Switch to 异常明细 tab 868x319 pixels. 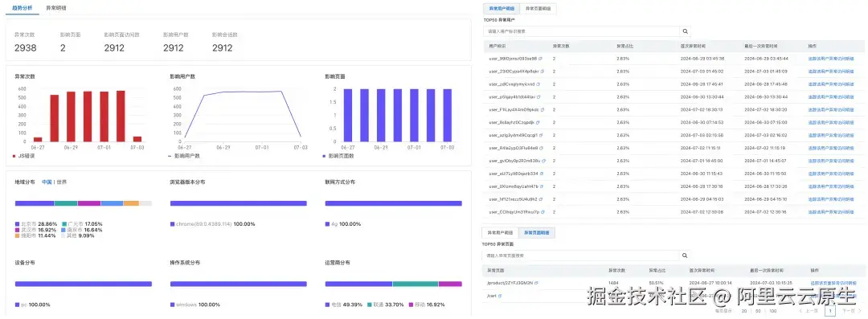point(56,8)
